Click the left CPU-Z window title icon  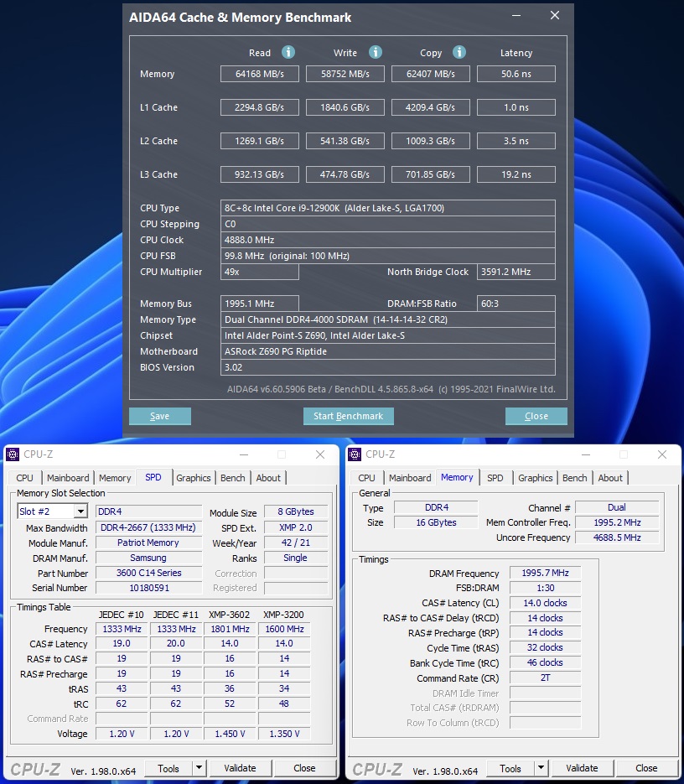coord(13,454)
